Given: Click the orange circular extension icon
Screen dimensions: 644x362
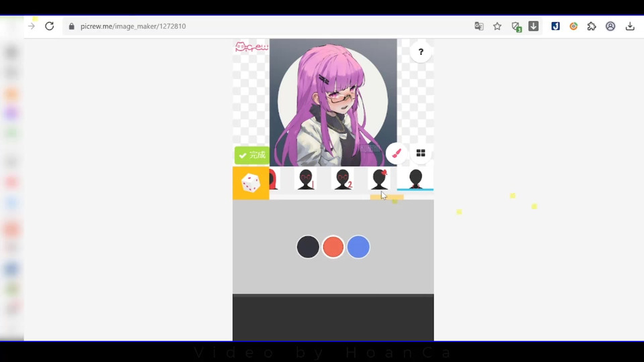Looking at the screenshot, I should (574, 26).
